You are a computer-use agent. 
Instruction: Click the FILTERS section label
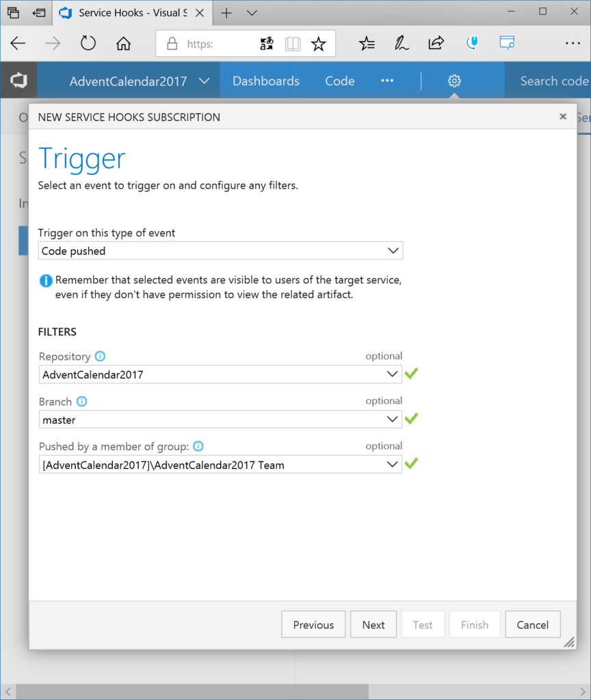tap(57, 332)
